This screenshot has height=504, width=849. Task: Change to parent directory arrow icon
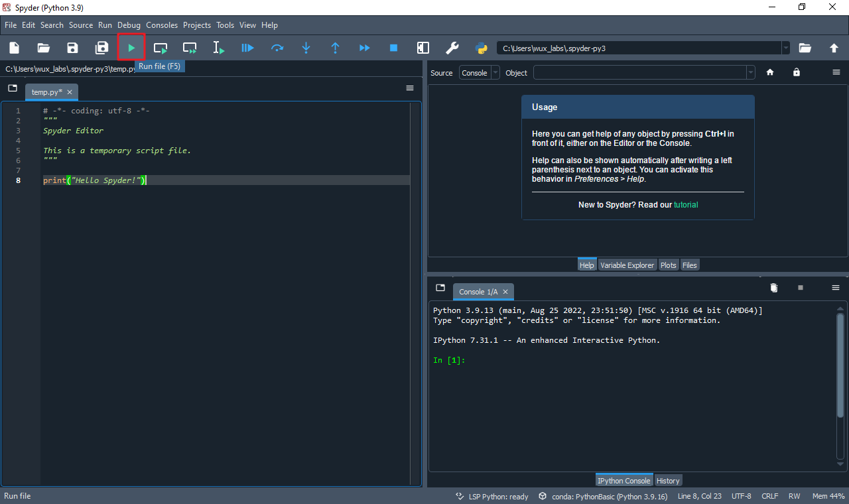[834, 48]
